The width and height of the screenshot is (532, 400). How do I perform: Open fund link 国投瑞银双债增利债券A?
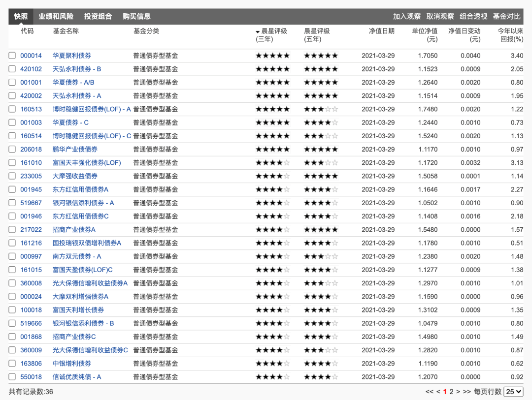point(87,243)
